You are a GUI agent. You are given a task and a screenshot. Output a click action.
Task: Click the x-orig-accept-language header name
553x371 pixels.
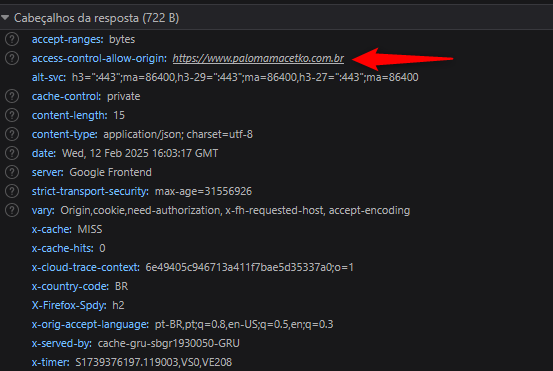[90, 325]
